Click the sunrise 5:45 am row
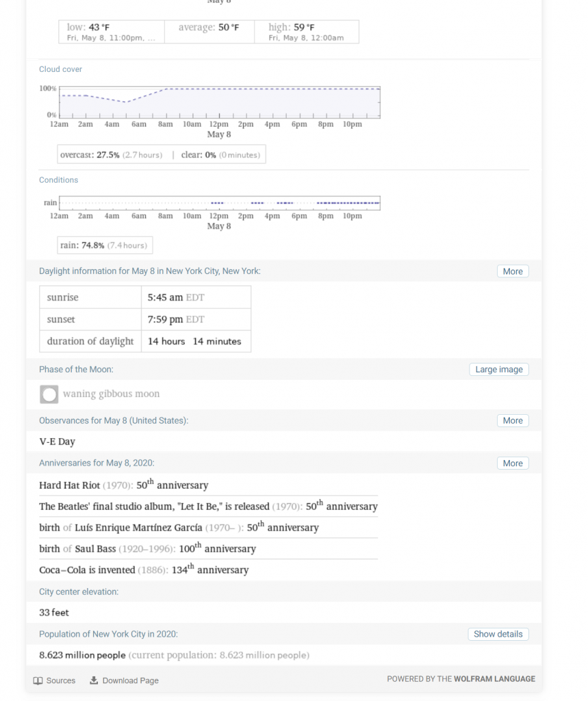 click(x=145, y=298)
